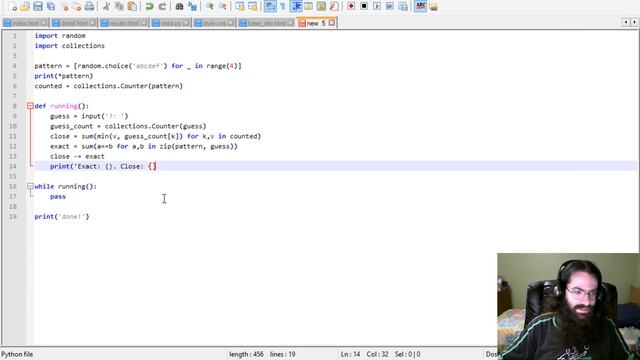Switch to the style.css tab
The width and height of the screenshot is (640, 360).
click(215, 23)
